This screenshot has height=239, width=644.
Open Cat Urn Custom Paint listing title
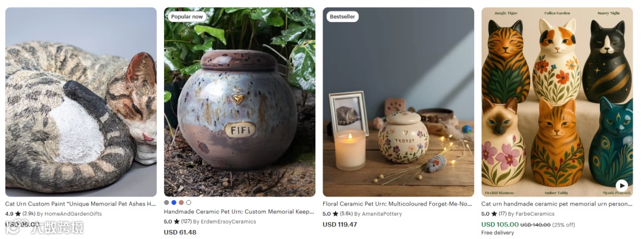coord(80,204)
